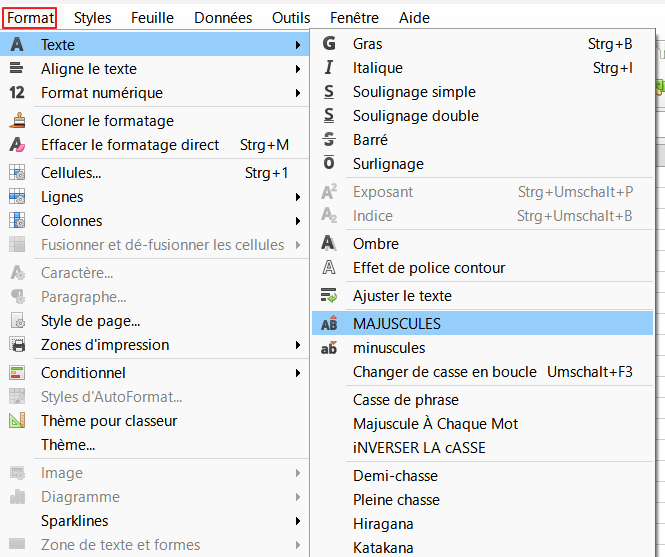
Task: Select the Soulignage double icon
Action: click(x=329, y=116)
